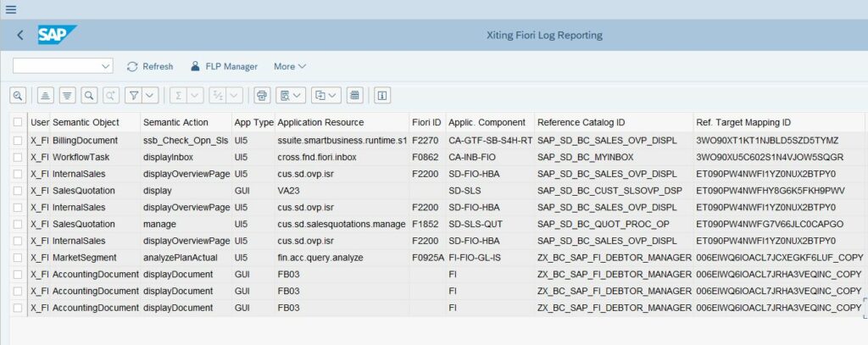Open the Find search tool
This screenshot has height=345, width=868.
(x=89, y=95)
